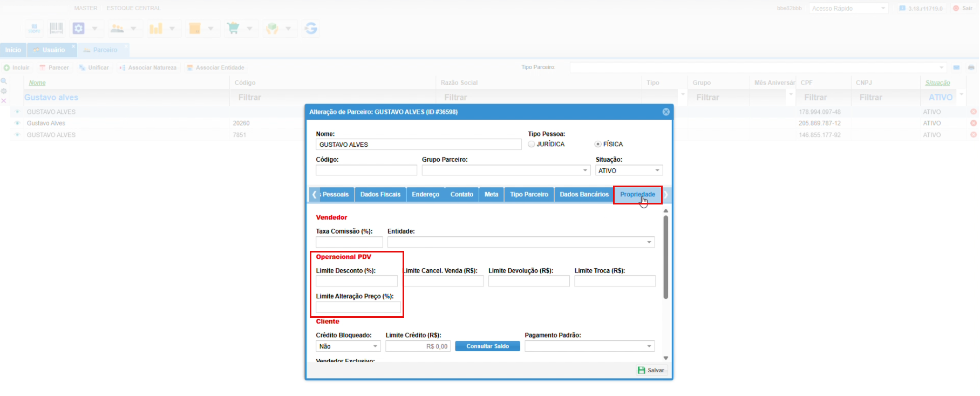Select the JURÍDICA person type
The height and width of the screenshot is (396, 980).
(x=532, y=144)
